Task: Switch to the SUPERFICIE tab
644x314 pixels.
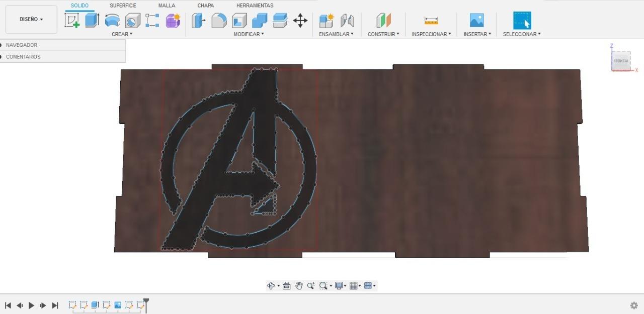Action: point(123,6)
